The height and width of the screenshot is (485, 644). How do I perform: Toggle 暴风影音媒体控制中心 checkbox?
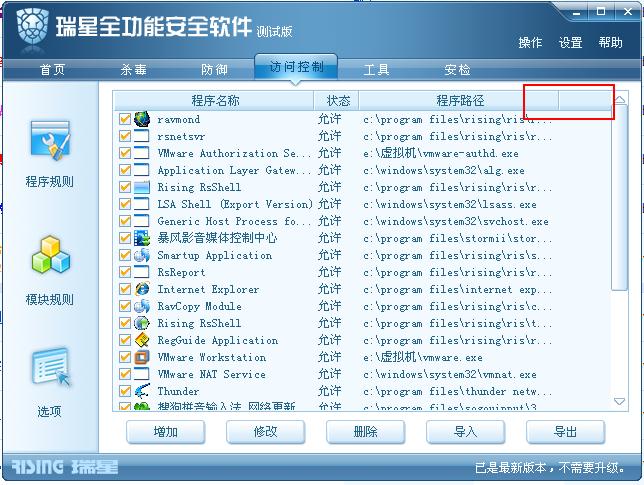click(125, 238)
